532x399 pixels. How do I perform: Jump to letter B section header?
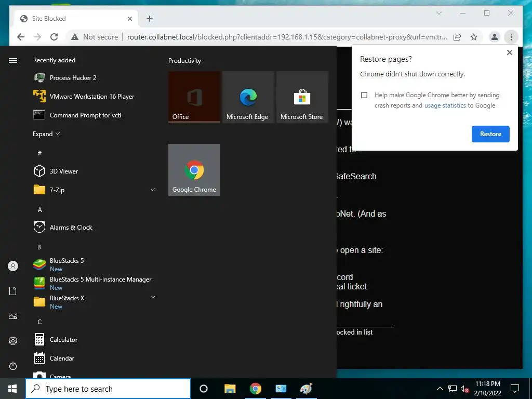[x=39, y=247]
